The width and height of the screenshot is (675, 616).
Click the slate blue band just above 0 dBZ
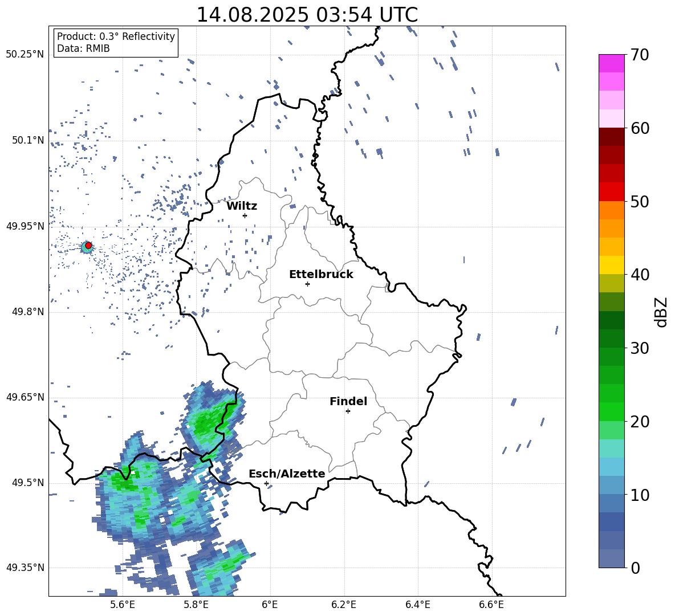click(x=612, y=558)
